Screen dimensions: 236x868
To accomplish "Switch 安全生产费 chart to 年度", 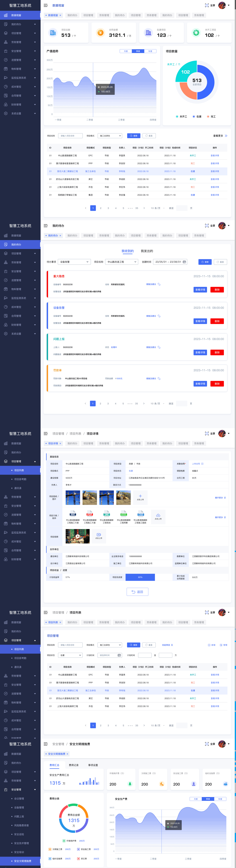I will click(220, 799).
